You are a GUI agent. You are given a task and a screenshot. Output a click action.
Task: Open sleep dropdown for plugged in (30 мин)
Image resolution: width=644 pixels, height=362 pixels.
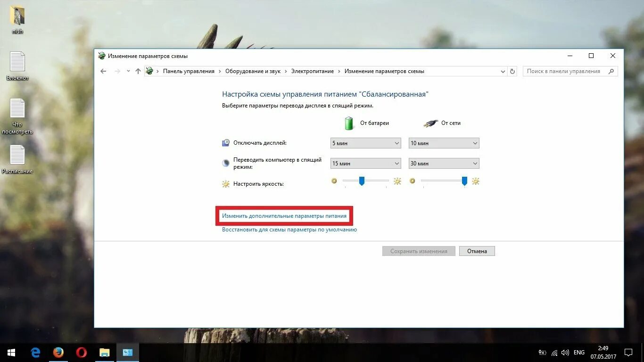[x=444, y=164]
